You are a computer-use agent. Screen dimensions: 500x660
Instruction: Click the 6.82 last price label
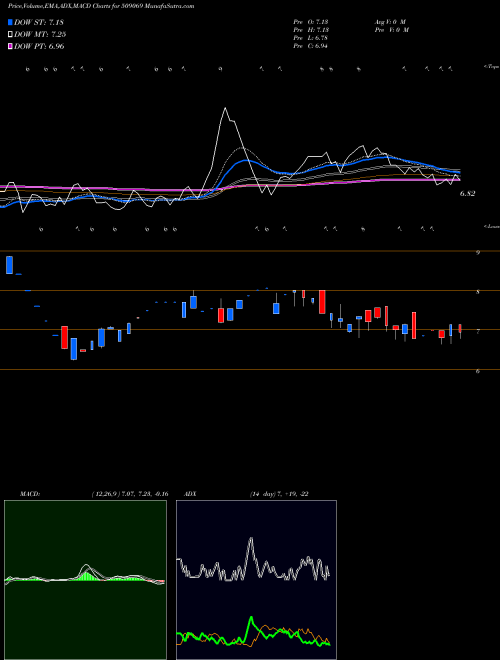467,194
